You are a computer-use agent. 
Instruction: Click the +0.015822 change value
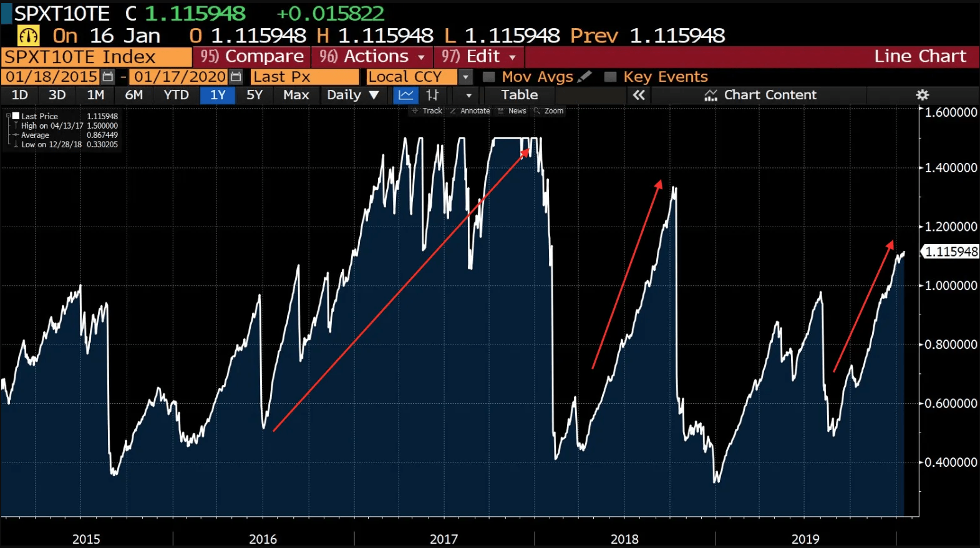pyautogui.click(x=330, y=13)
